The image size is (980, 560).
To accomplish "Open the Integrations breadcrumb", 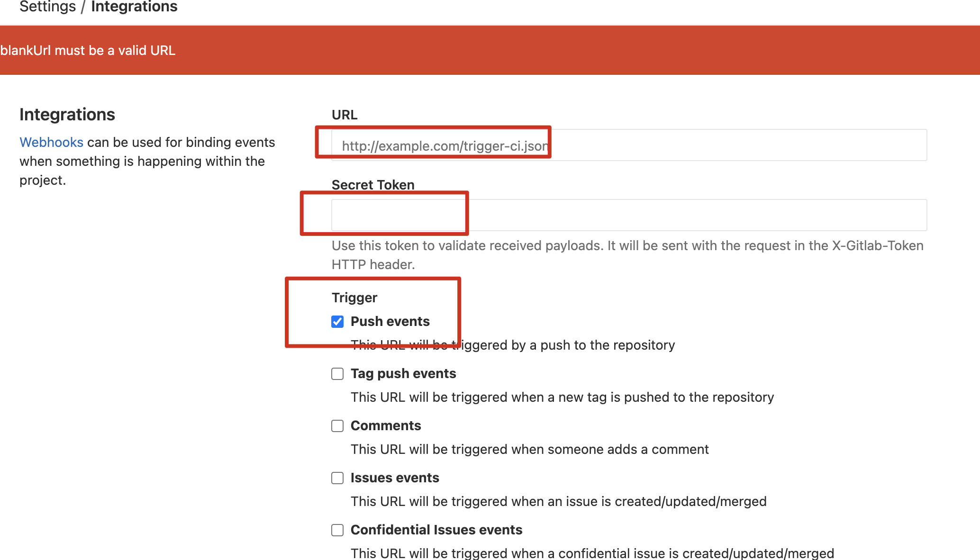I will tap(134, 7).
